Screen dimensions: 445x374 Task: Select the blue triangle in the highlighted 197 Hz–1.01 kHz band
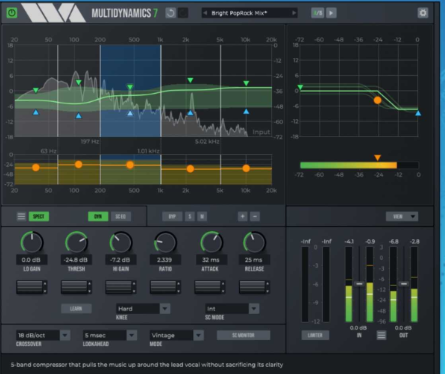coord(130,113)
